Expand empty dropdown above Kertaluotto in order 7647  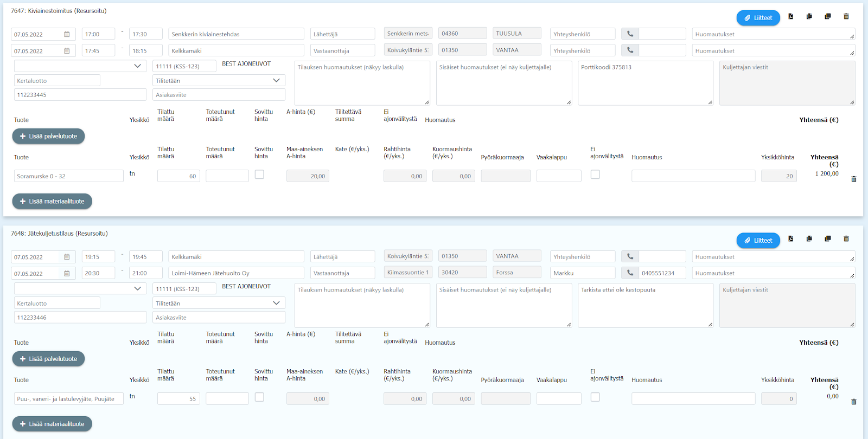pyautogui.click(x=80, y=66)
